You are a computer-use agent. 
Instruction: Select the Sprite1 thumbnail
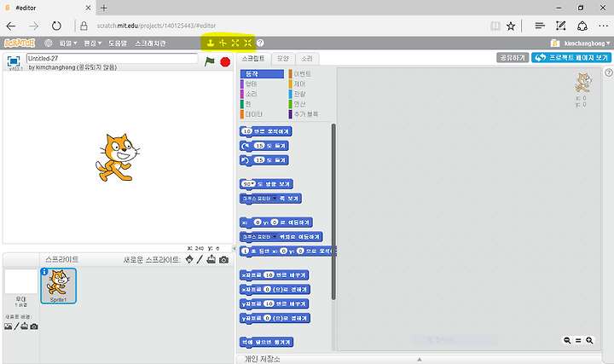[58, 286]
